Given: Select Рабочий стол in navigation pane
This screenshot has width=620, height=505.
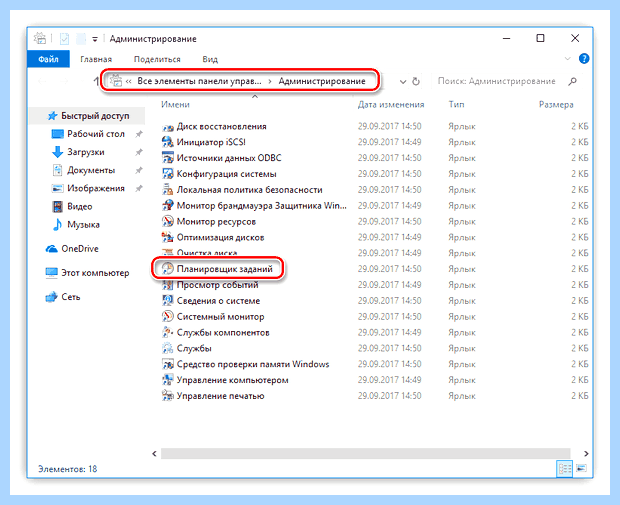Looking at the screenshot, I should click(96, 134).
